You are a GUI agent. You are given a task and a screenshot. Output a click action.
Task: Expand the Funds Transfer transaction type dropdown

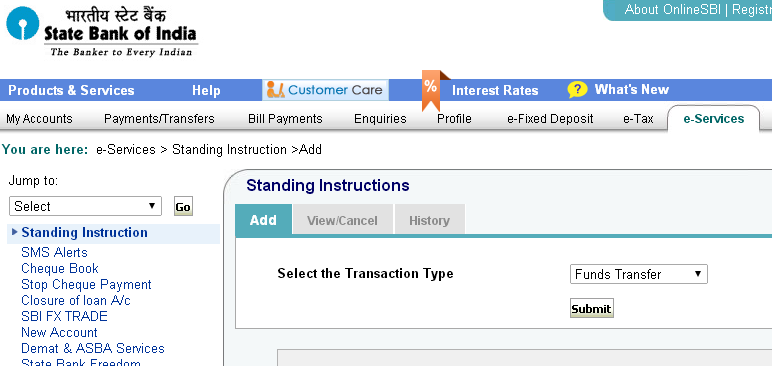click(639, 274)
